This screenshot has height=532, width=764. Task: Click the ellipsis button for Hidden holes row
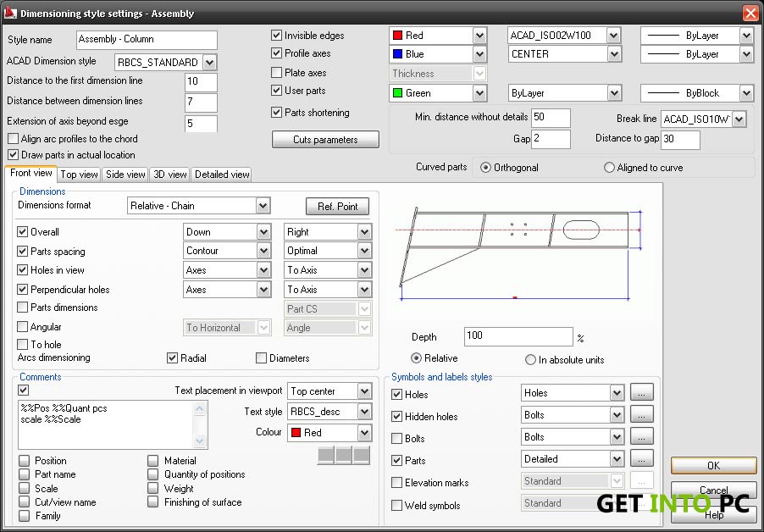pos(641,414)
